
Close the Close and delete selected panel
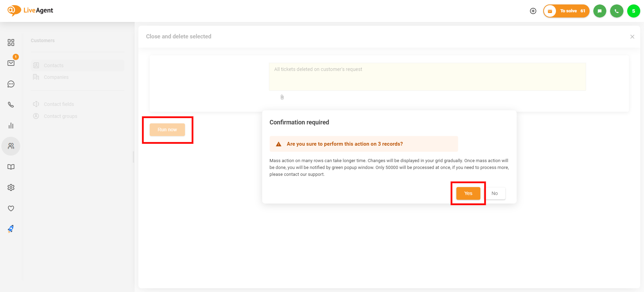pyautogui.click(x=632, y=37)
